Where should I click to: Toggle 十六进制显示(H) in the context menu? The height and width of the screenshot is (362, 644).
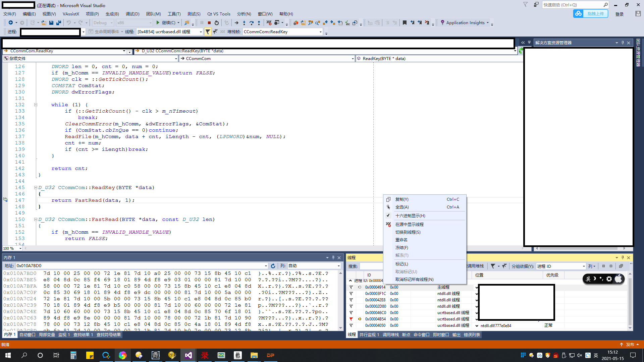pos(410,216)
